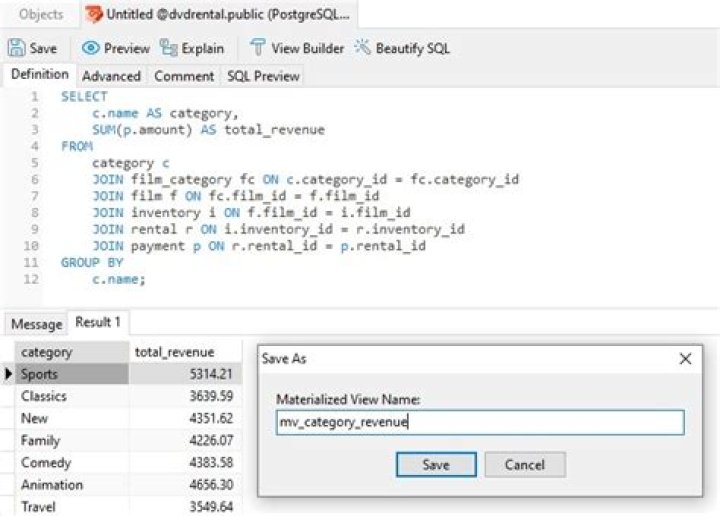
Task: Click the toolbar Save disk icon
Action: click(17, 48)
